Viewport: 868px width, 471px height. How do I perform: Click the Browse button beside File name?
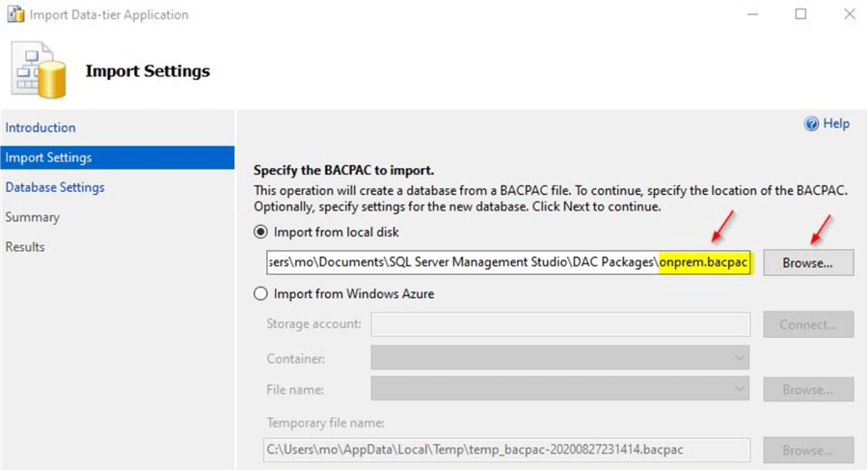pos(808,389)
